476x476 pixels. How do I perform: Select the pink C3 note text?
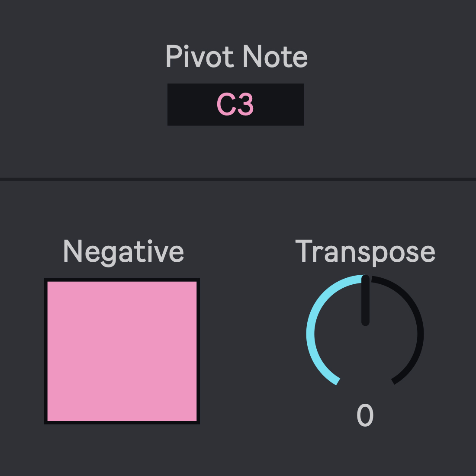tap(235, 105)
